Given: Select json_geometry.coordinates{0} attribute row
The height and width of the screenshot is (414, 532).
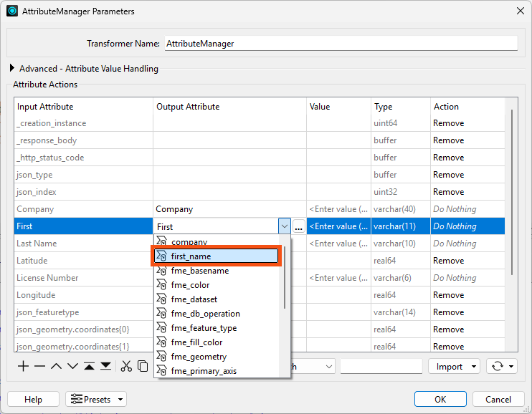Looking at the screenshot, I should pos(83,329).
